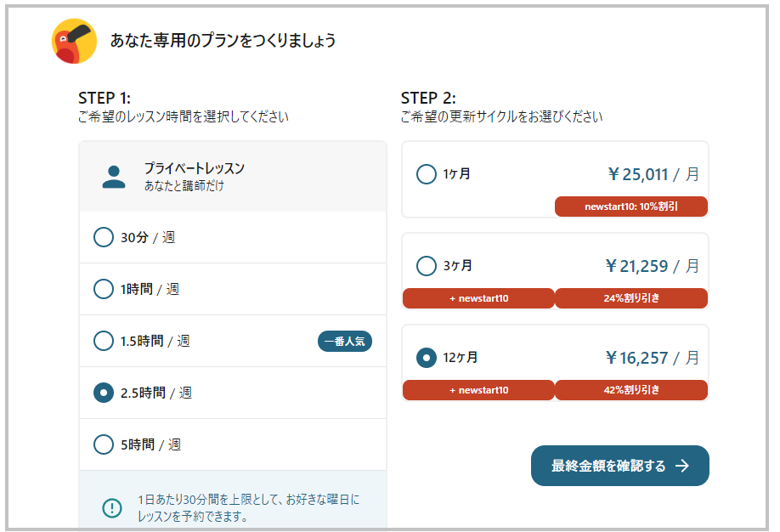The image size is (780, 532).
Task: Click the arrow icon in 最終金額を確認する button
Action: click(x=682, y=466)
